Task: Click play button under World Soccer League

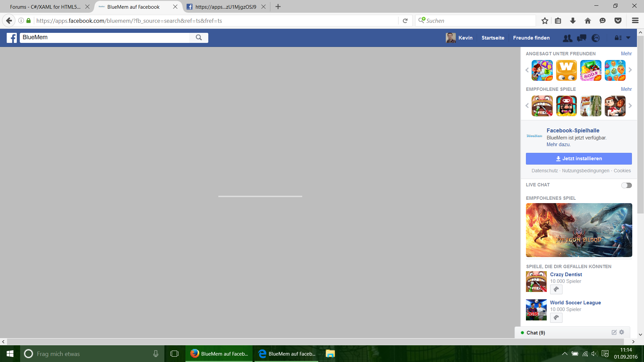Action: pos(556,317)
